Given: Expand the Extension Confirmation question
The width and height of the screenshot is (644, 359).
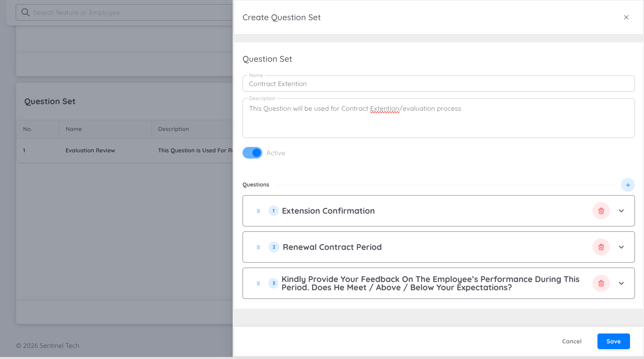Looking at the screenshot, I should [x=621, y=211].
